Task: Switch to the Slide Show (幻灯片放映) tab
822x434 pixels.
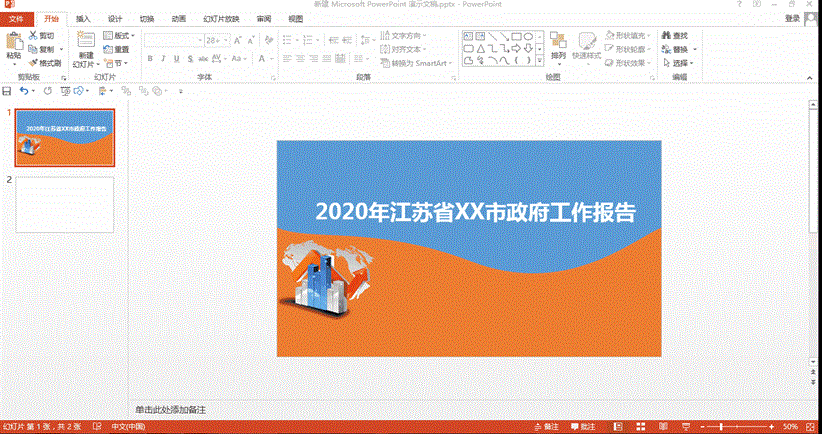Action: tap(219, 19)
